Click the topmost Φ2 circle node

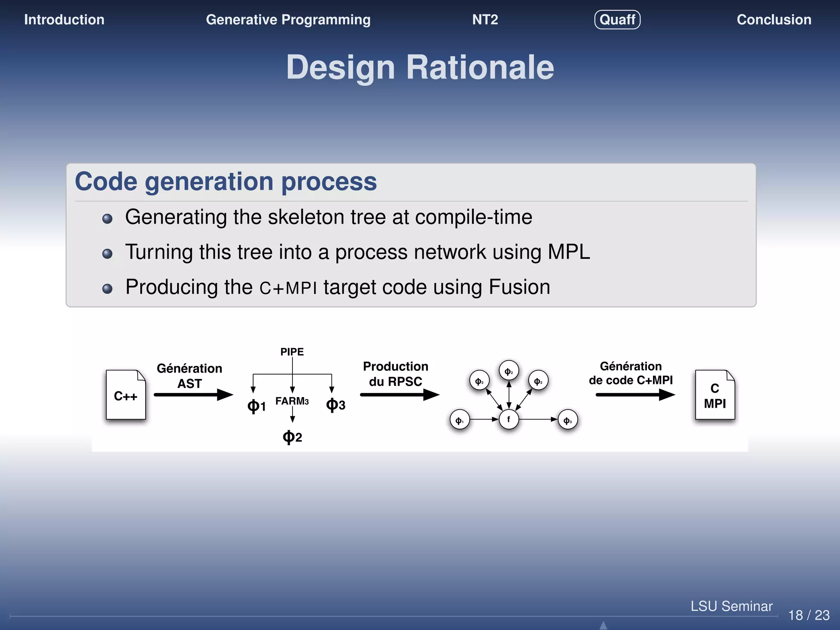tap(509, 371)
